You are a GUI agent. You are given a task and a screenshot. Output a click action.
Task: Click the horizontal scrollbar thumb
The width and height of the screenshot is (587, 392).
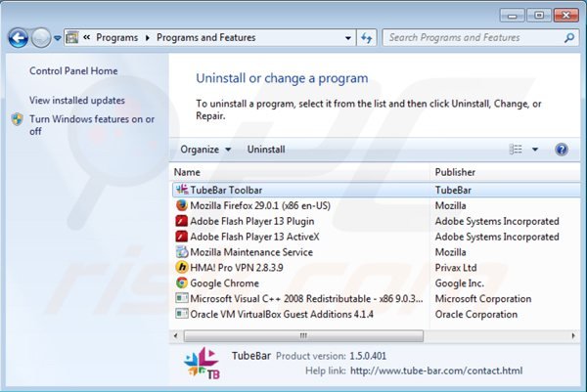click(x=303, y=336)
